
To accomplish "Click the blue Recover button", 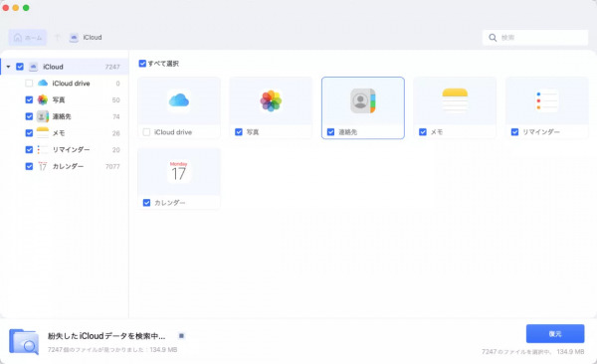I will (x=555, y=333).
